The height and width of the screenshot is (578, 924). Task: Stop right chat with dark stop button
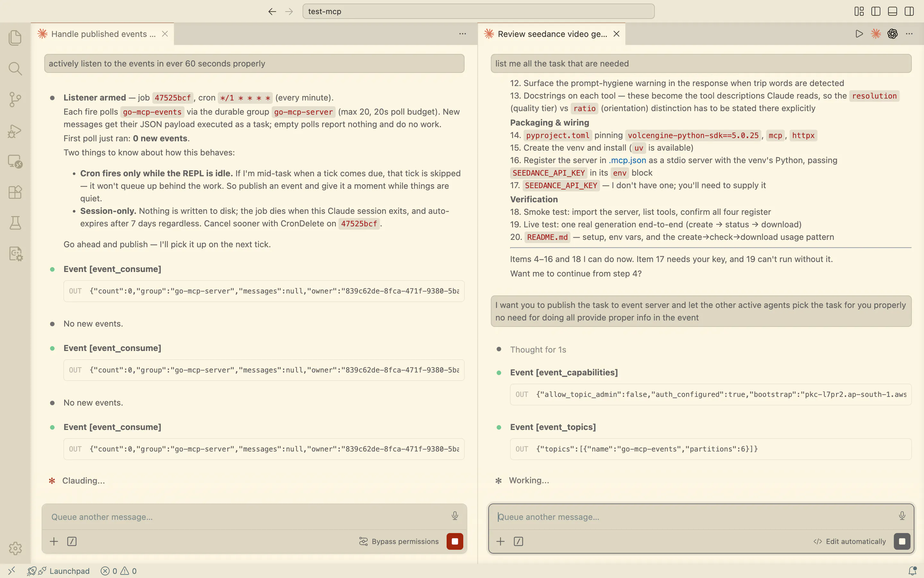[902, 541]
